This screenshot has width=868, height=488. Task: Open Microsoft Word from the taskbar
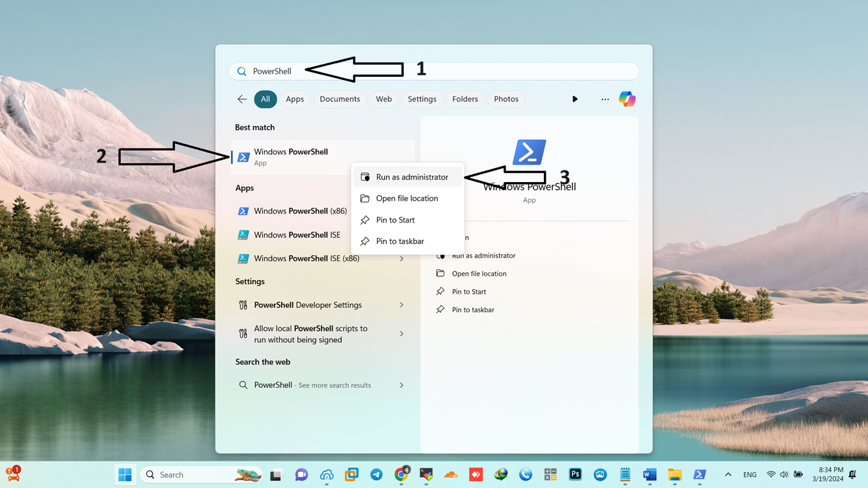(x=650, y=475)
